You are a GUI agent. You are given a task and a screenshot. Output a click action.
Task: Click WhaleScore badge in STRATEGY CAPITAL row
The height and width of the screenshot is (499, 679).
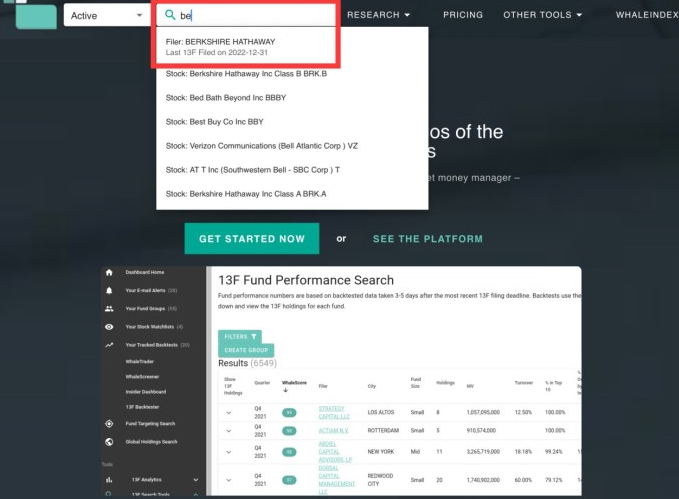[x=289, y=413]
